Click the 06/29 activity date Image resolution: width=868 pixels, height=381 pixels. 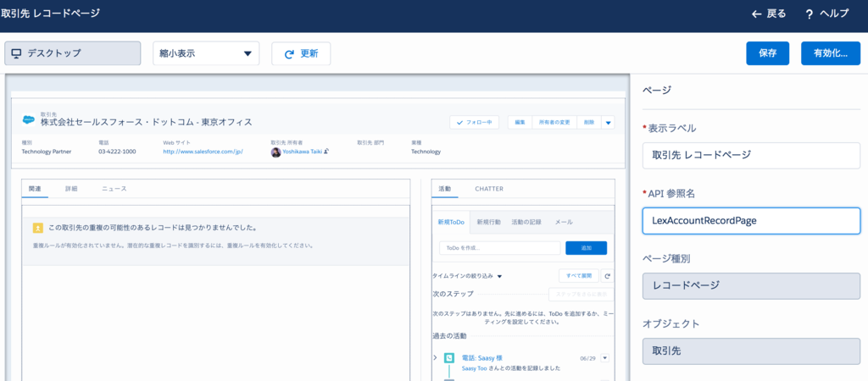click(x=587, y=358)
